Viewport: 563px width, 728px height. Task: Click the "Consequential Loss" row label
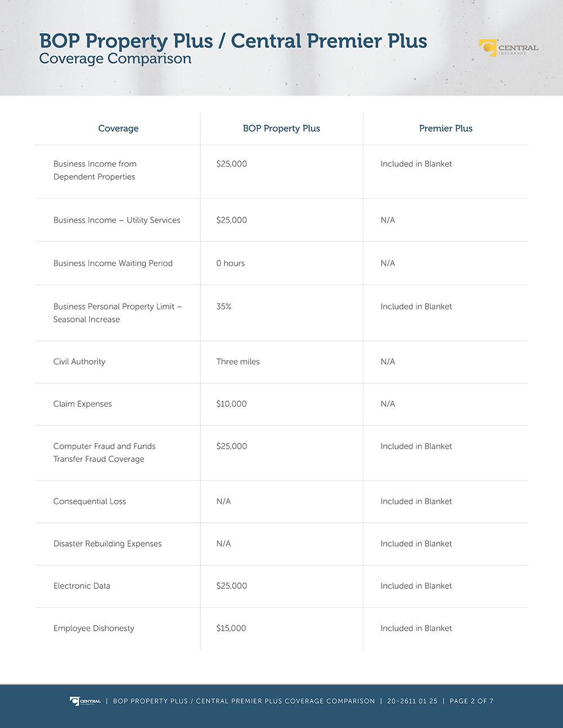(90, 501)
